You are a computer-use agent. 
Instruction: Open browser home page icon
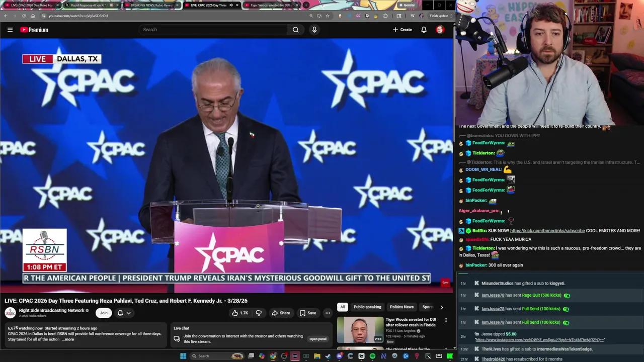point(33,16)
